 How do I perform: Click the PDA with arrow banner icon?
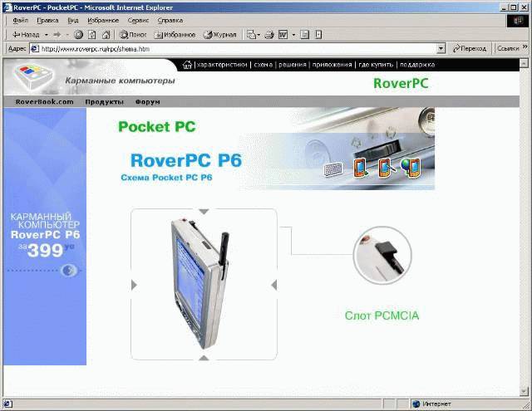point(361,168)
